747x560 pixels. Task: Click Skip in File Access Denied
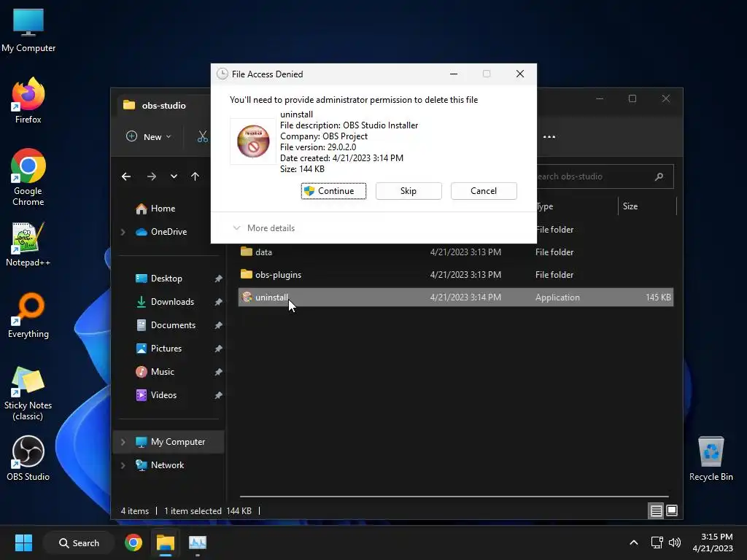409,191
